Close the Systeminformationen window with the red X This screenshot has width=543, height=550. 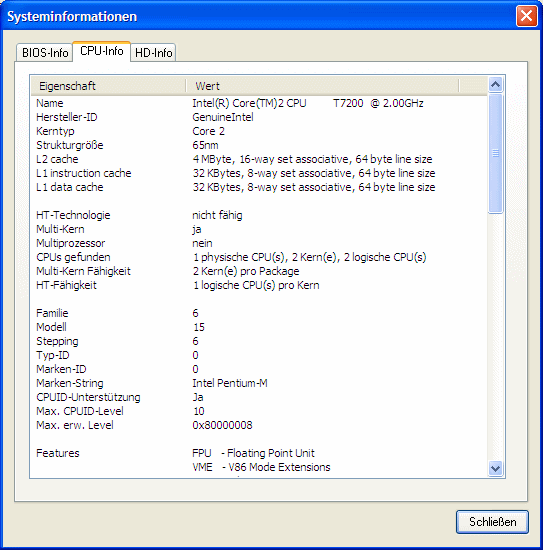(527, 16)
